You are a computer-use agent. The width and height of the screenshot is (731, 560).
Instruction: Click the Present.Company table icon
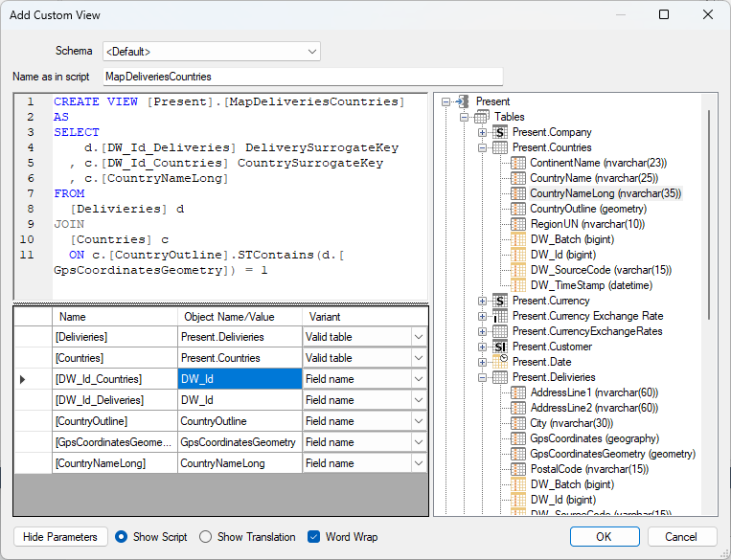(500, 132)
